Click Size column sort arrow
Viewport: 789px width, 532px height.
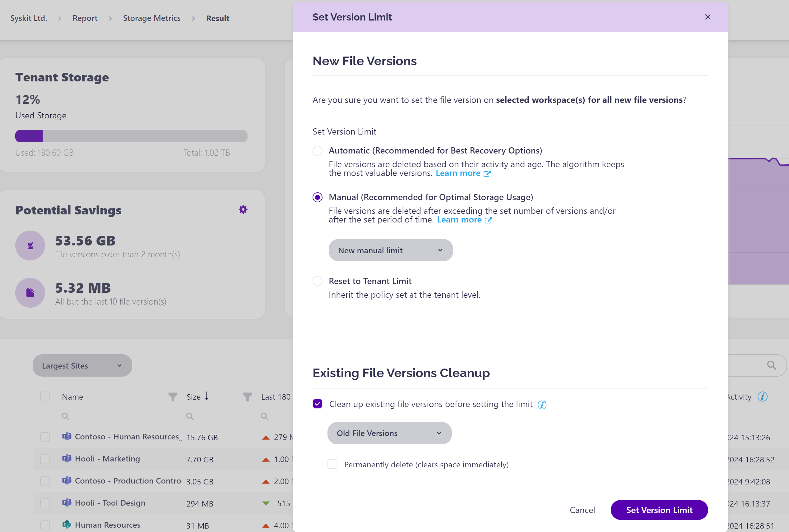207,396
